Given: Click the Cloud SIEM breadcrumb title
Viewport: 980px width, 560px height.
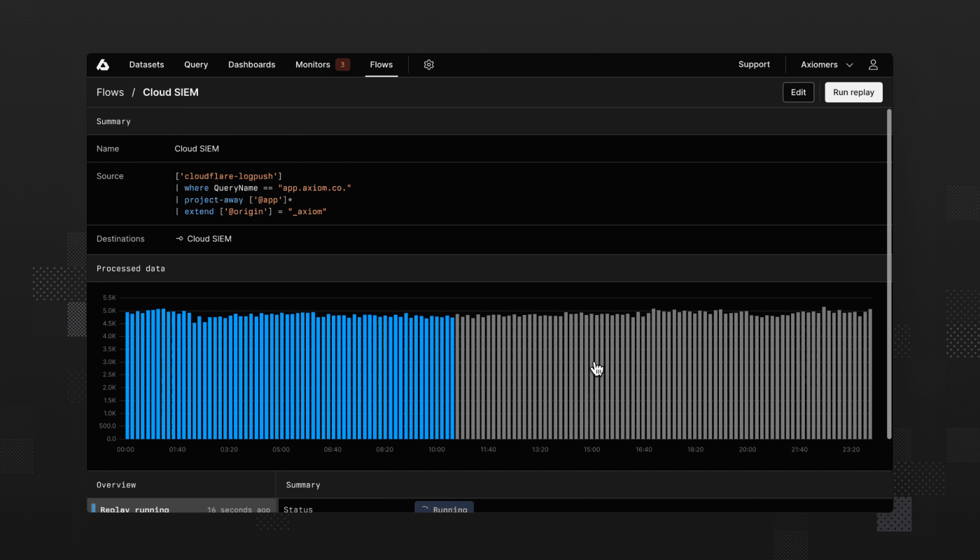Looking at the screenshot, I should coord(171,92).
